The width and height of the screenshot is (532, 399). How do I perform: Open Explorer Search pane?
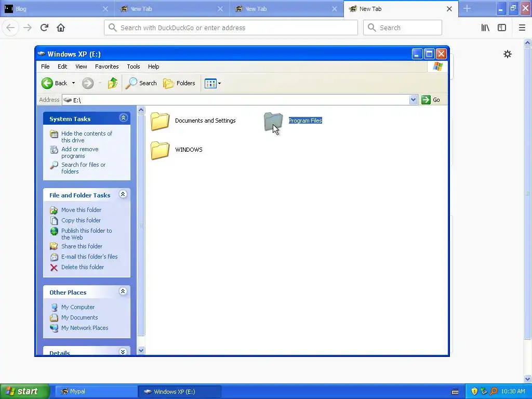point(141,83)
